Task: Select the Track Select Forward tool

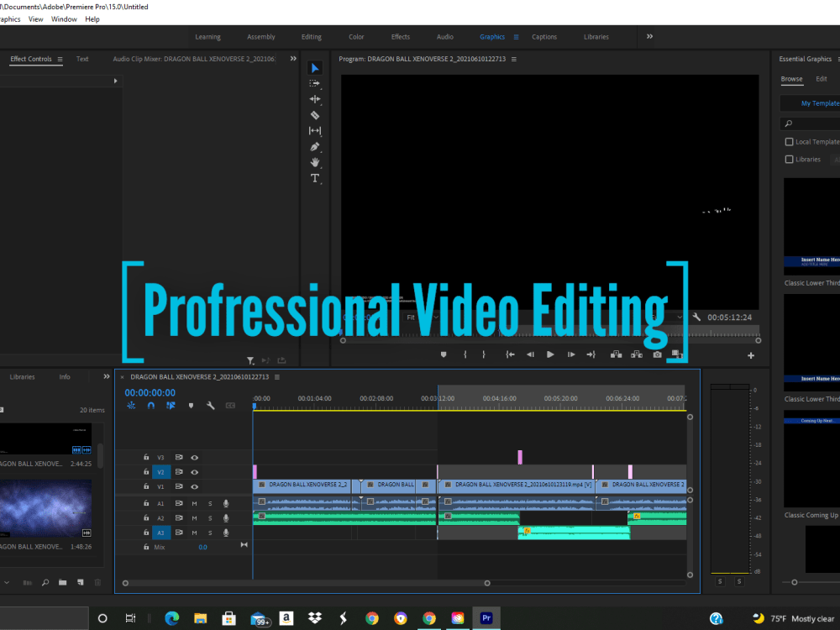Action: 314,83
